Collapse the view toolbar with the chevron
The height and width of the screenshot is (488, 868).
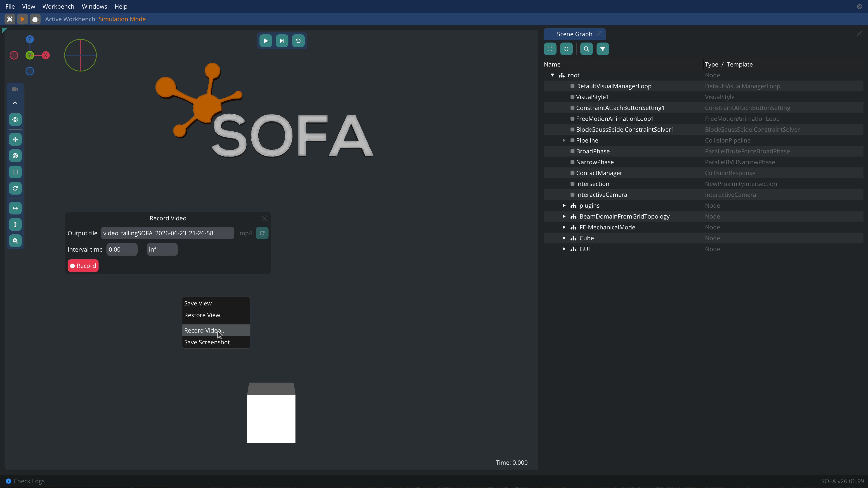[15, 103]
